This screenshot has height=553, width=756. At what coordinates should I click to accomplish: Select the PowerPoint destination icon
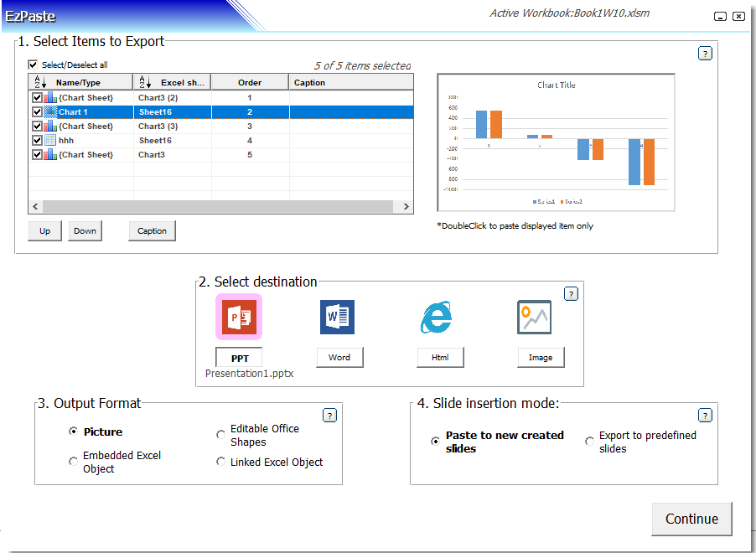[x=239, y=317]
